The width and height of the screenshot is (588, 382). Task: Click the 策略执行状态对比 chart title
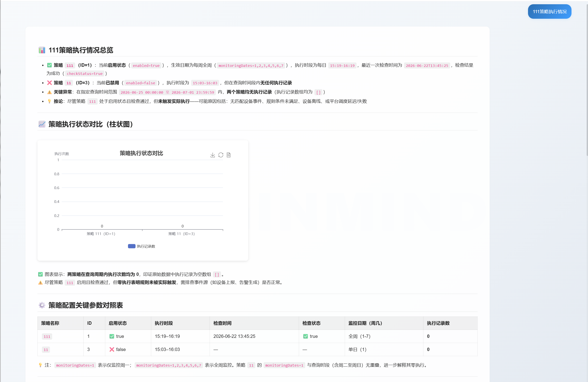(141, 153)
